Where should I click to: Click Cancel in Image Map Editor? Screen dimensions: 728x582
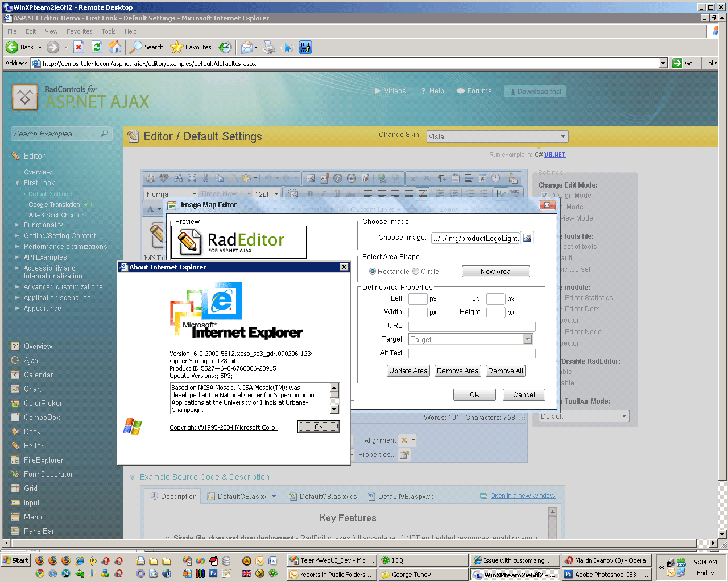(x=524, y=395)
